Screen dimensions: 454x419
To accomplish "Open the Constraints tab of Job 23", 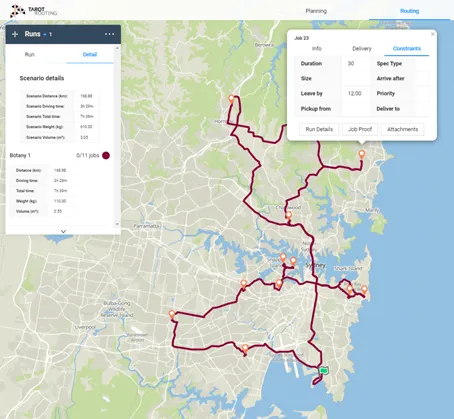I will [407, 49].
